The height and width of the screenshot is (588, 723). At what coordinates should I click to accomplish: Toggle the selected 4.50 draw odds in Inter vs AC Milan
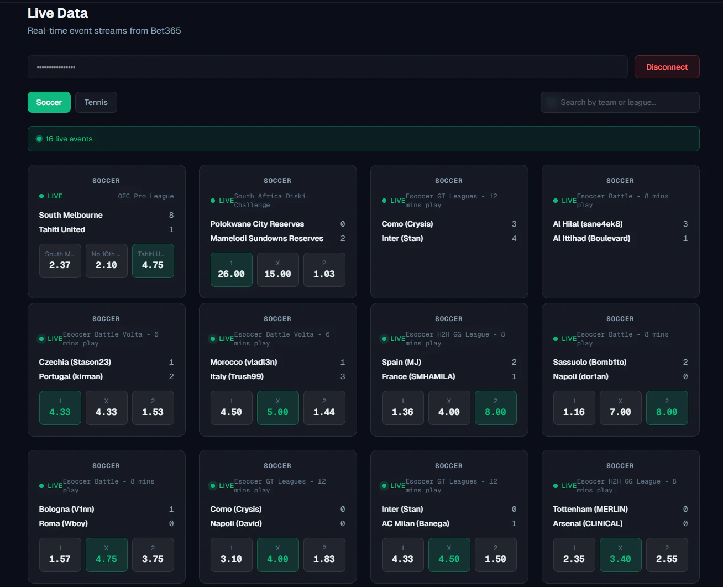coord(449,555)
